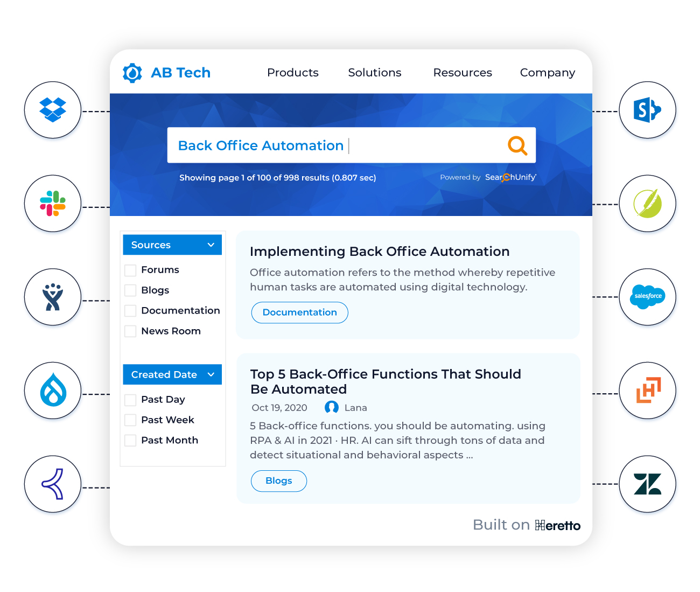Collapse the Created Date filter dropdown
The width and height of the screenshot is (700, 592).
click(172, 374)
